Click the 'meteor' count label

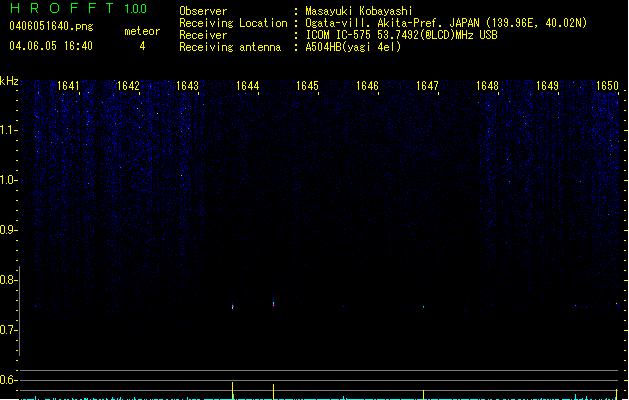click(x=142, y=31)
